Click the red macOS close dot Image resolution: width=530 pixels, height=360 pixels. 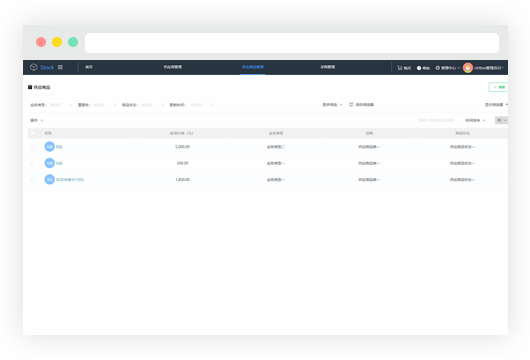pos(41,42)
